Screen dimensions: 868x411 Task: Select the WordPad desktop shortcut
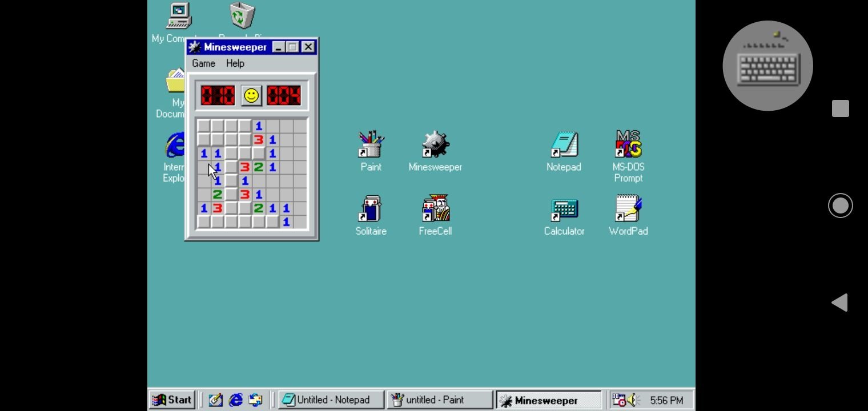[628, 216]
